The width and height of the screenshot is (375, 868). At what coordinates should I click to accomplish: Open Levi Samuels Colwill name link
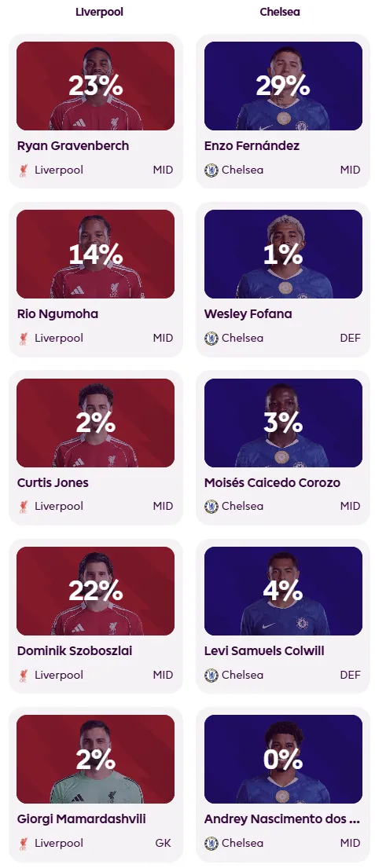click(x=264, y=651)
